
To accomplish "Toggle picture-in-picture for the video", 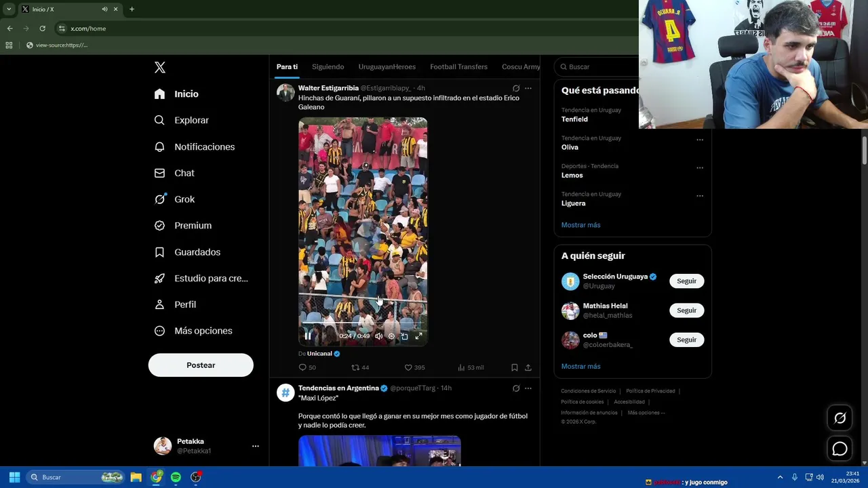I will point(405,336).
